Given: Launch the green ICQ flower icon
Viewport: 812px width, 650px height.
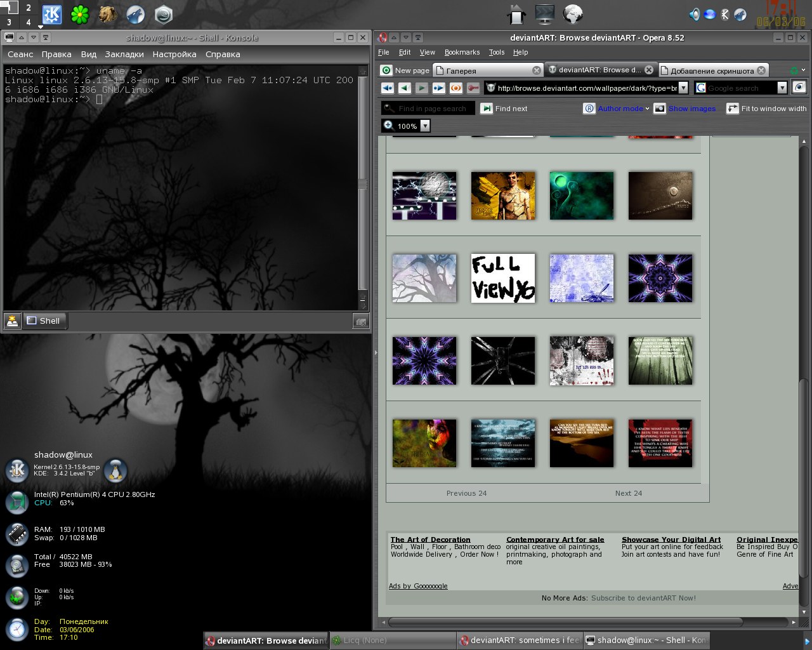Looking at the screenshot, I should (79, 14).
